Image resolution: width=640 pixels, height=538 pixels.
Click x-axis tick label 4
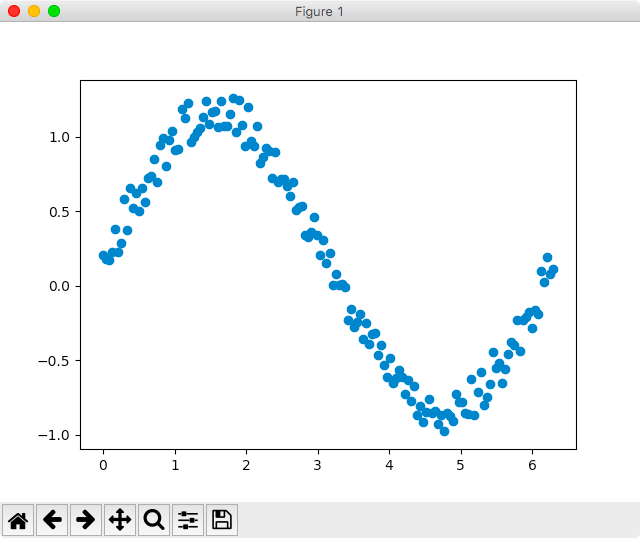point(389,465)
